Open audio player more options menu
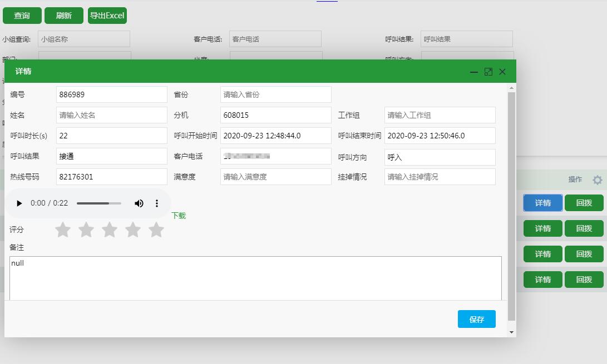This screenshot has height=364, width=607. tap(157, 203)
